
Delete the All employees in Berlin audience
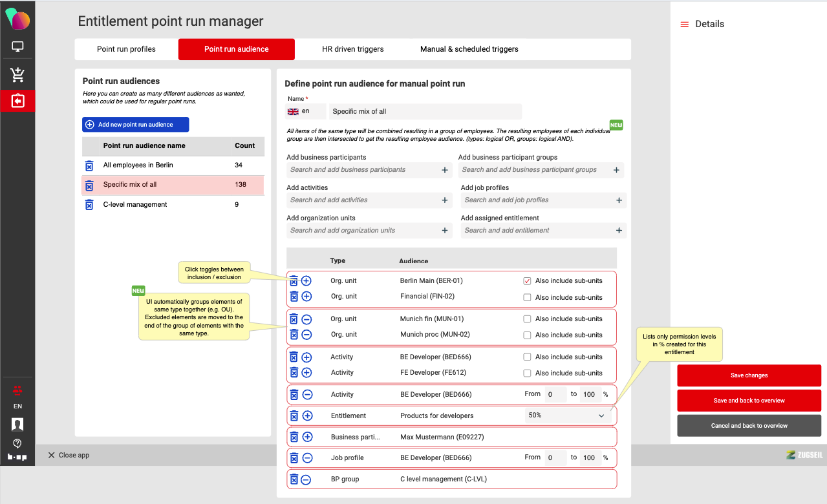point(89,165)
